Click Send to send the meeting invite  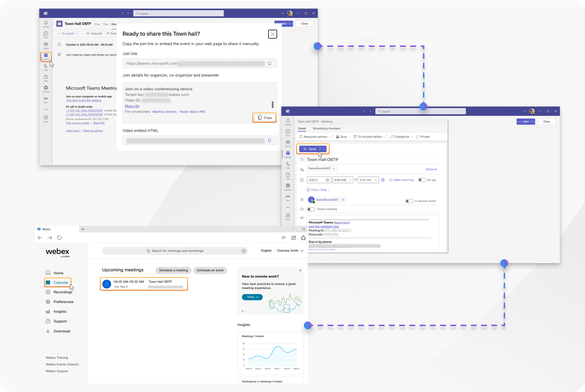[310, 149]
